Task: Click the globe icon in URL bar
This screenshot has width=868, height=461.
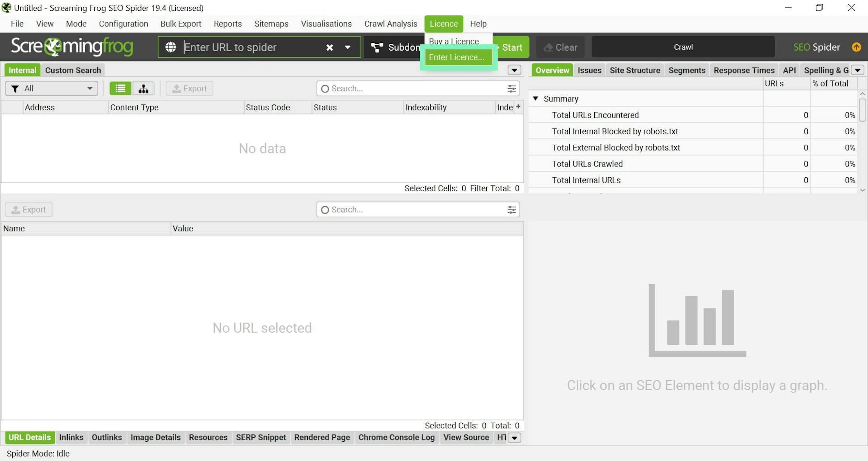Action: pyautogui.click(x=170, y=47)
